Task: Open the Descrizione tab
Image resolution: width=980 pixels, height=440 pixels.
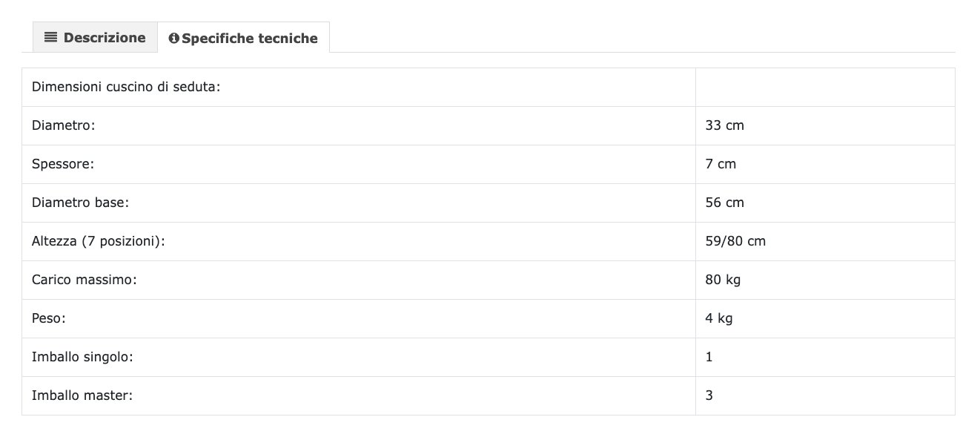Action: 95,38
